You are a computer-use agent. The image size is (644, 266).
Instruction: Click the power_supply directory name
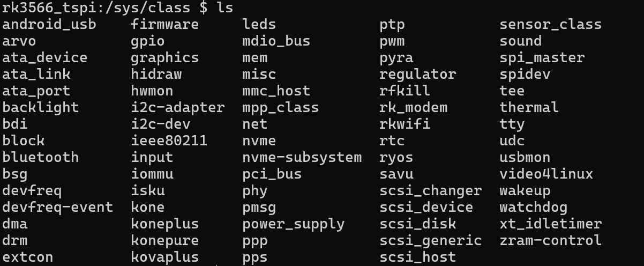[x=294, y=224]
